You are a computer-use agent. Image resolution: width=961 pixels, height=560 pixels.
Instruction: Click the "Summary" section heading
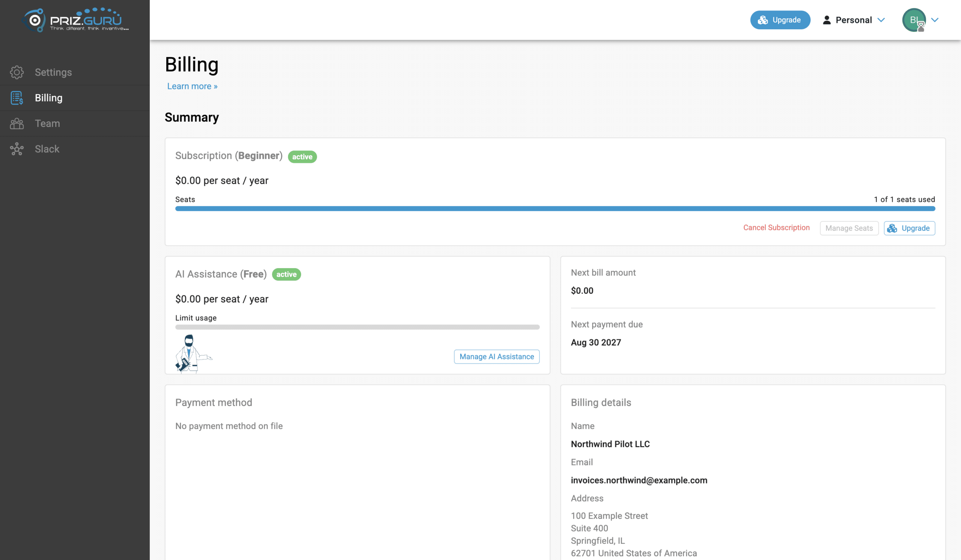(x=192, y=117)
